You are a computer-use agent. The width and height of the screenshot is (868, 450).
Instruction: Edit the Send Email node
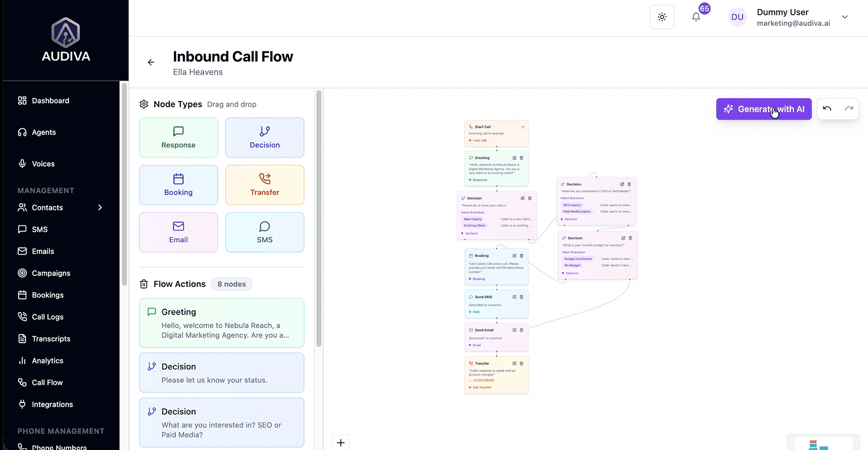click(514, 330)
